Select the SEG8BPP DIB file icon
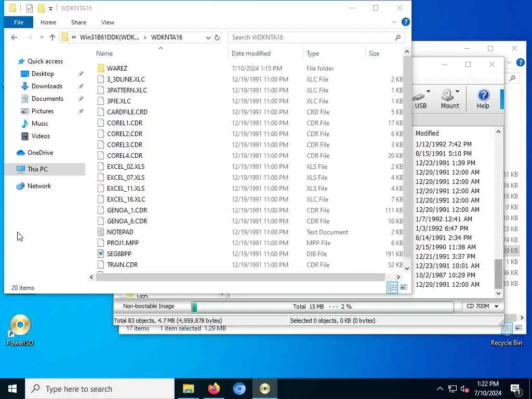This screenshot has height=399, width=532. coord(100,254)
